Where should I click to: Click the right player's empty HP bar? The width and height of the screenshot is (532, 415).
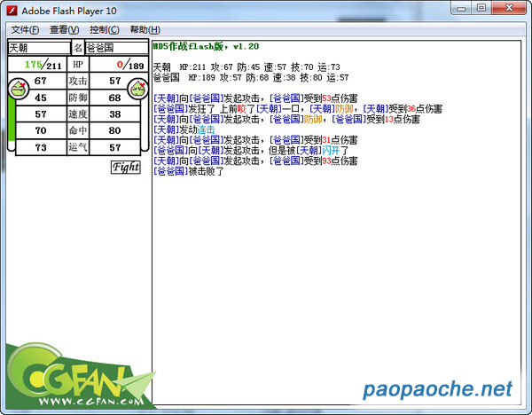[144, 127]
